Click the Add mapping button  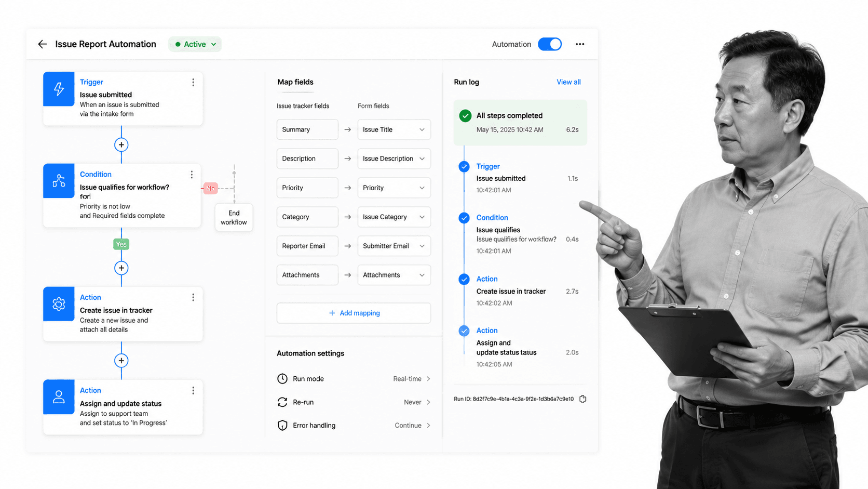pos(354,313)
